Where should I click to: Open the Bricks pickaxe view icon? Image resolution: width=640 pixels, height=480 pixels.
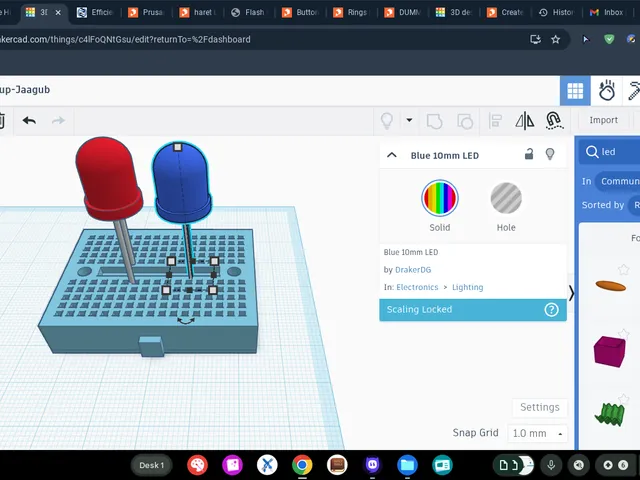[634, 91]
